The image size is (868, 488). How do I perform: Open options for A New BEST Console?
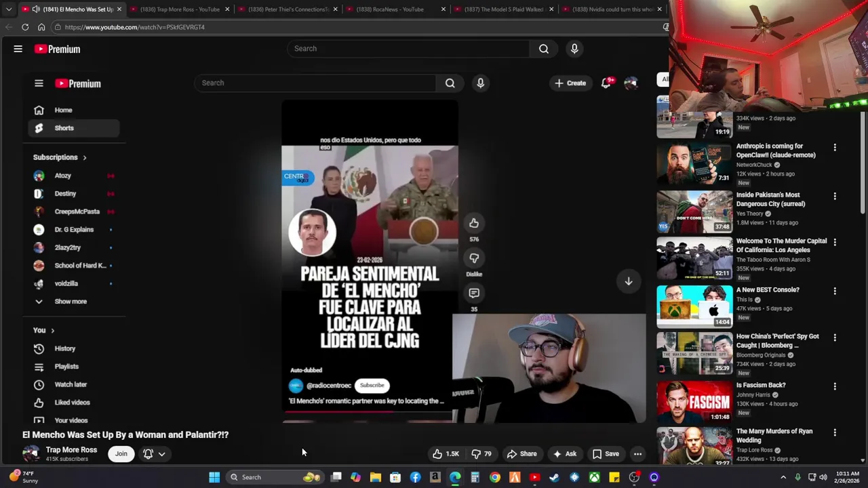point(835,291)
